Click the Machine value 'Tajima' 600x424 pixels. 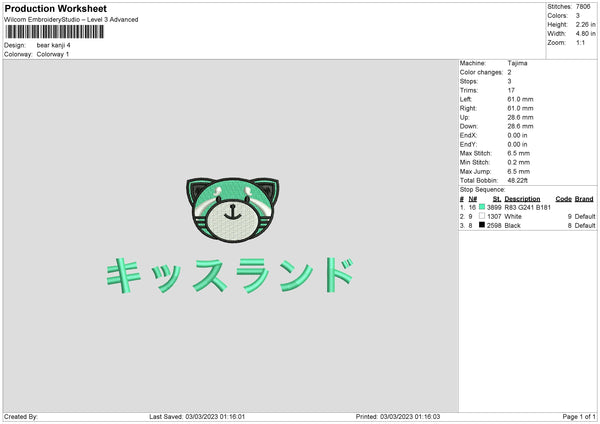pyautogui.click(x=517, y=63)
